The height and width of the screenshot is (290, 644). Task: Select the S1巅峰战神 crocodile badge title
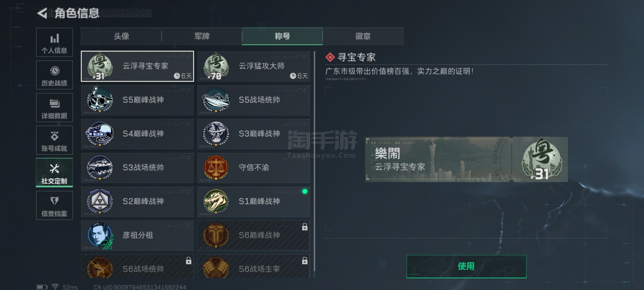[x=254, y=202]
